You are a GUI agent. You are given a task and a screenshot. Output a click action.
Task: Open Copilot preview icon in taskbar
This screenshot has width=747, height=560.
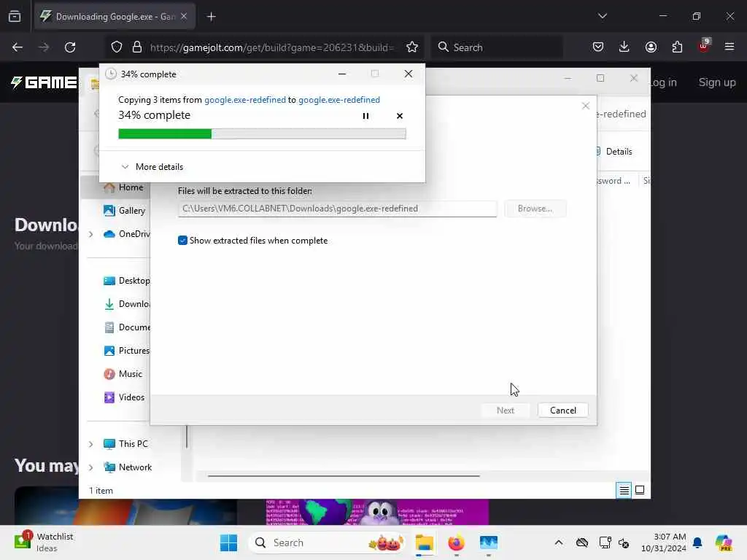[724, 542]
